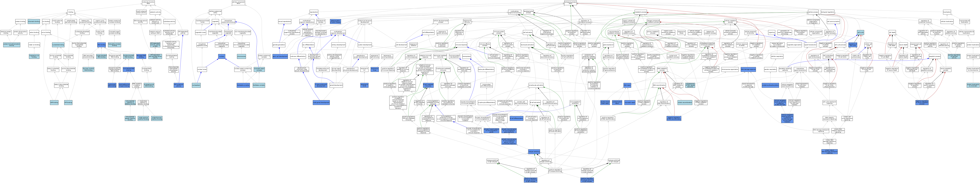
Task: Click 'ATP-dependent DNA damage sensor activity' node
Action: [x=155, y=57]
